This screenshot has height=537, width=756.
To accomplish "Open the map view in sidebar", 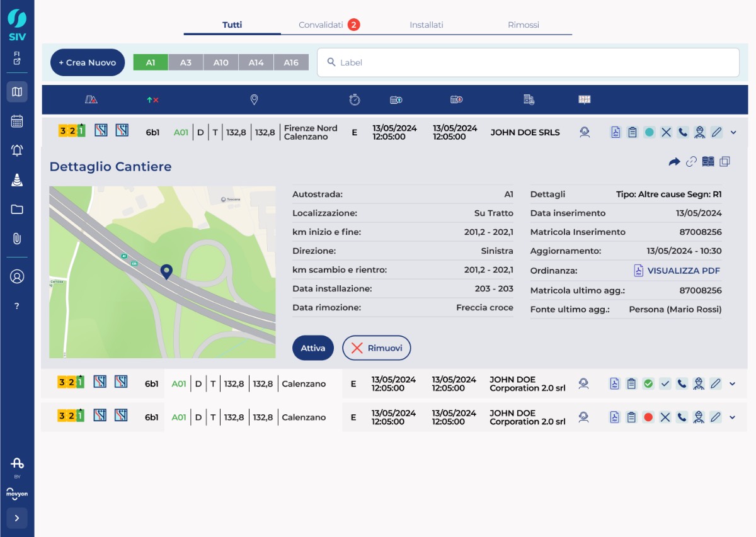I will [17, 92].
